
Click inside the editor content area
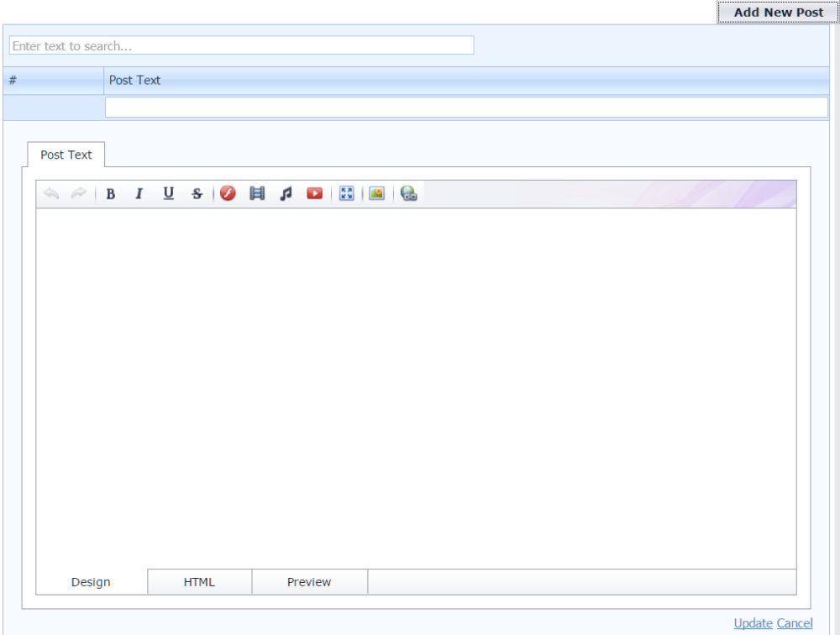click(417, 389)
